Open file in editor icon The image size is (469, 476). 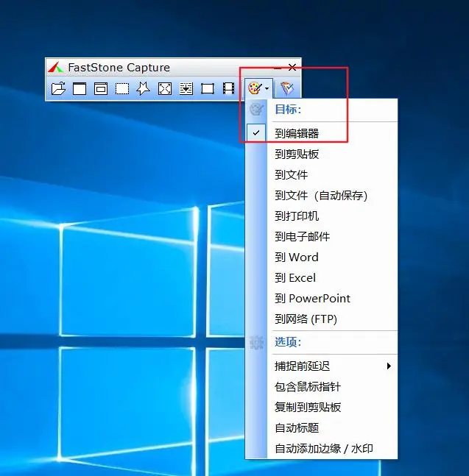pyautogui.click(x=58, y=88)
